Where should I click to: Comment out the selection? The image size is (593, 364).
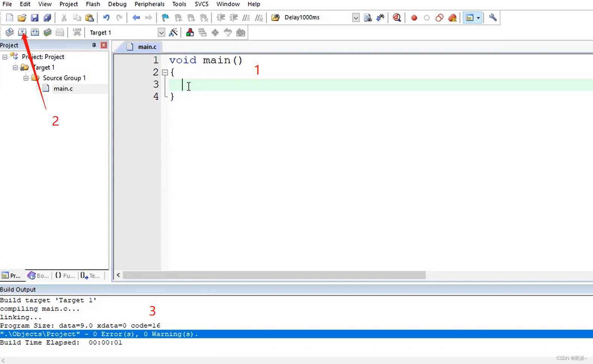(x=246, y=18)
